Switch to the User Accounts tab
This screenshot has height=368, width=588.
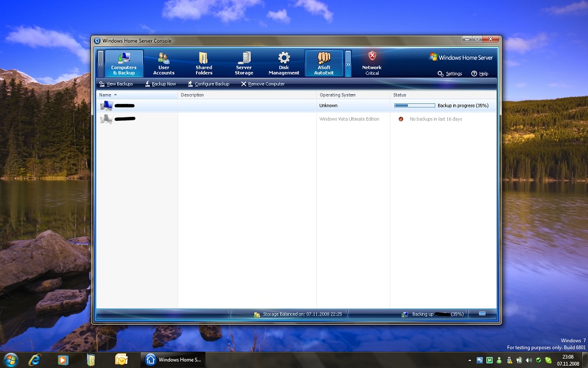click(164, 64)
